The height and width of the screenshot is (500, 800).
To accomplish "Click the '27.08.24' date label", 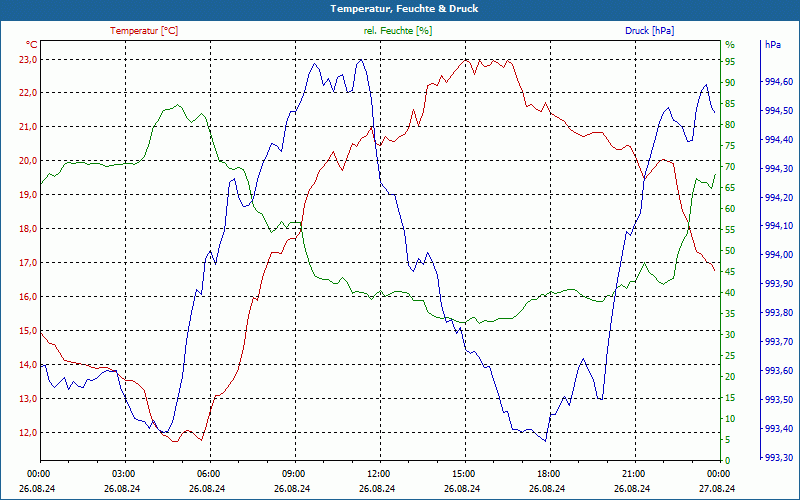I will (x=717, y=489).
